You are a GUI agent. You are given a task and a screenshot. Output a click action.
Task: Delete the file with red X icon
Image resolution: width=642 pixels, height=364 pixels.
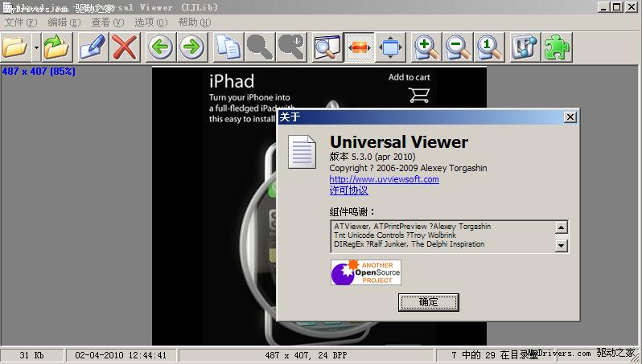coord(124,47)
